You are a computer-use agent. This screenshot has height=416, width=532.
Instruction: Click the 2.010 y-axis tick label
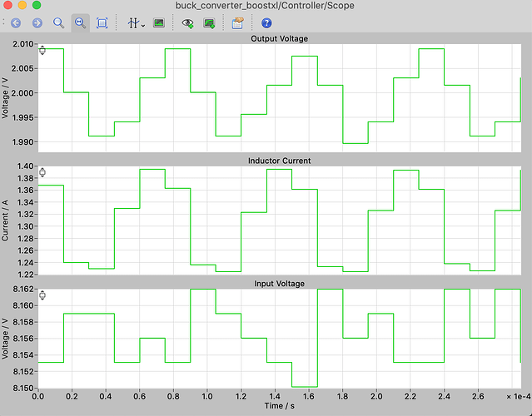point(22,44)
